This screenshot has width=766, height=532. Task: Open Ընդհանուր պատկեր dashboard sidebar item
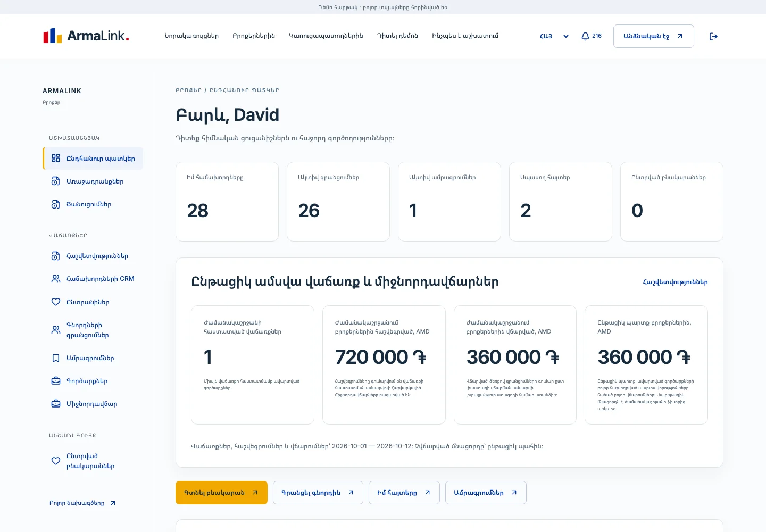coord(93,159)
